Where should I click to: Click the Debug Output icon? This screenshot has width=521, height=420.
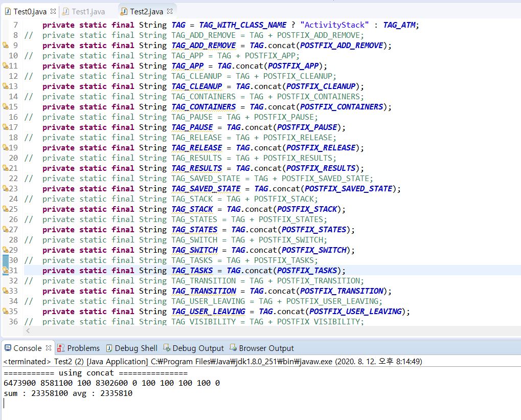pyautogui.click(x=167, y=348)
